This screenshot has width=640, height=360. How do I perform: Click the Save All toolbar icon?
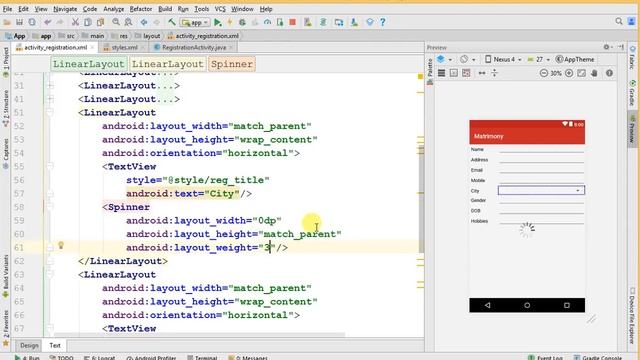point(19,22)
